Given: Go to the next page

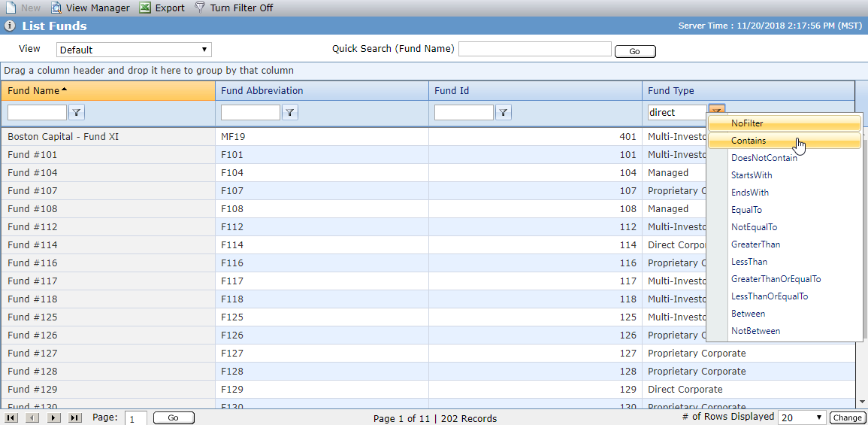Looking at the screenshot, I should point(53,417).
